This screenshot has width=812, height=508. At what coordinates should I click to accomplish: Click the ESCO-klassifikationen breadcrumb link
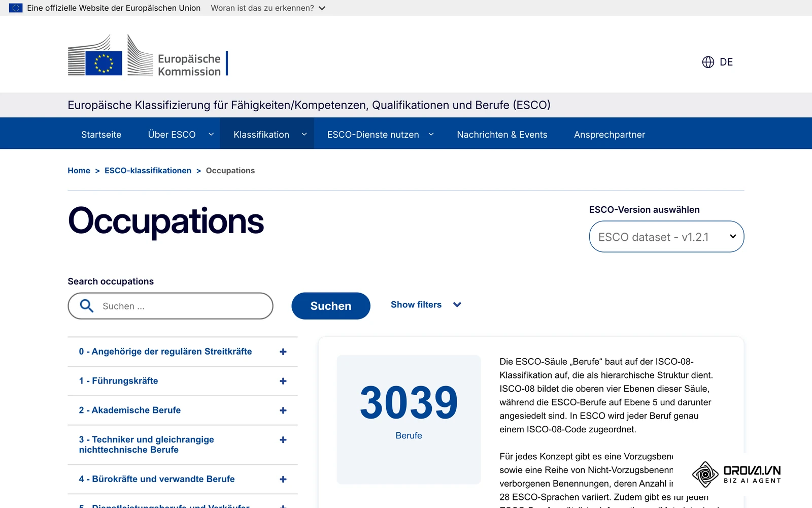148,171
